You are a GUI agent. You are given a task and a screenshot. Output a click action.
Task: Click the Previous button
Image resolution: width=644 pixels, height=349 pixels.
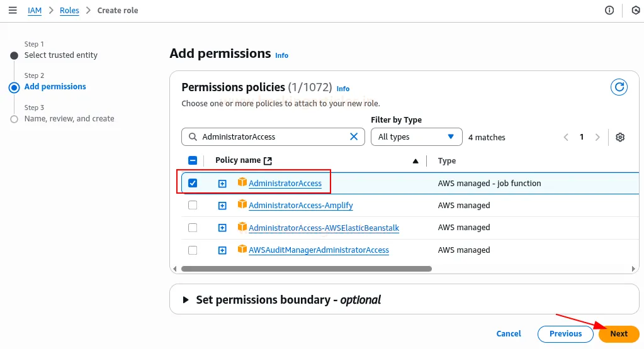pyautogui.click(x=565, y=334)
